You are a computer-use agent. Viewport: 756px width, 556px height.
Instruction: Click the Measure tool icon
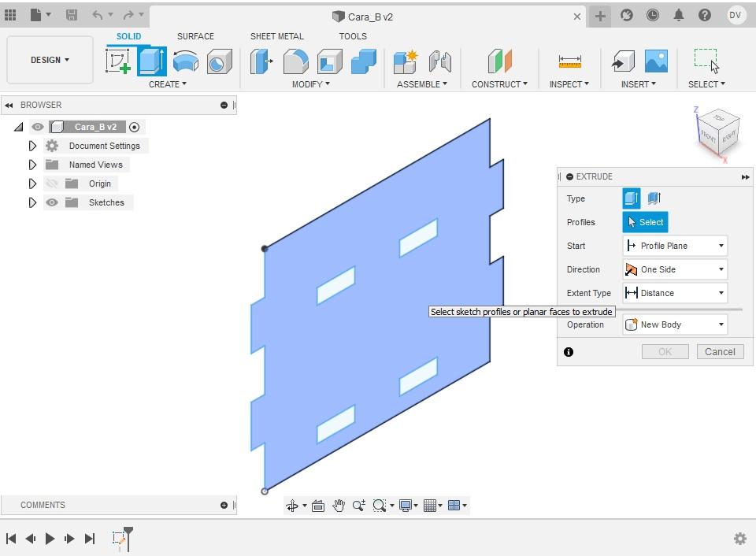[569, 61]
